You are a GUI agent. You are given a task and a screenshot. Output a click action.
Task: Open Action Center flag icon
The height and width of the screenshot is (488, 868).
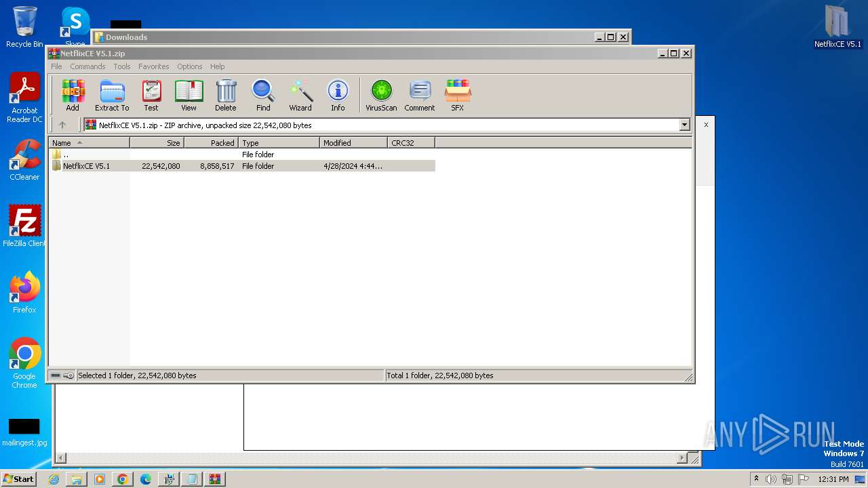click(x=802, y=479)
